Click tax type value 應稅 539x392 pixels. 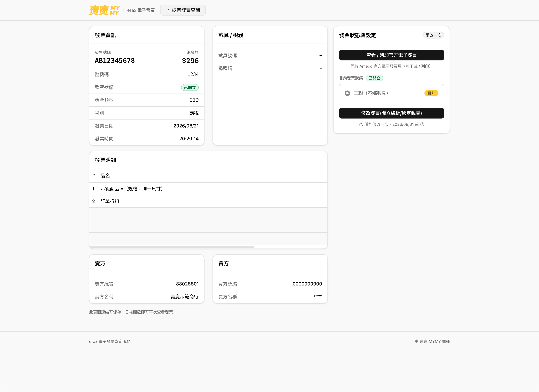coord(194,113)
